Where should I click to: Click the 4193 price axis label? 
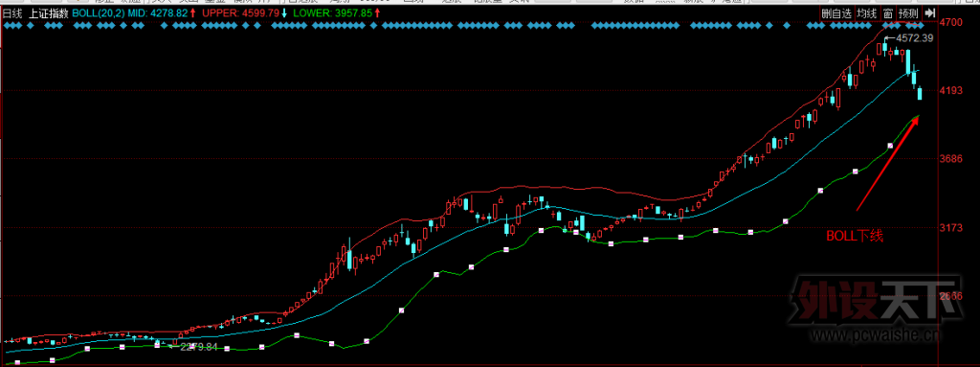[x=950, y=91]
